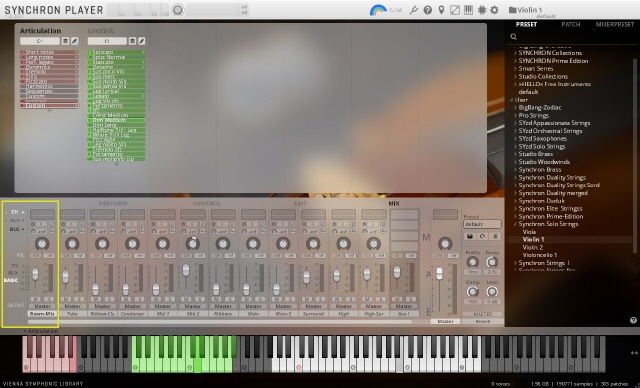Click the Master channel volume fader

(x=439, y=273)
